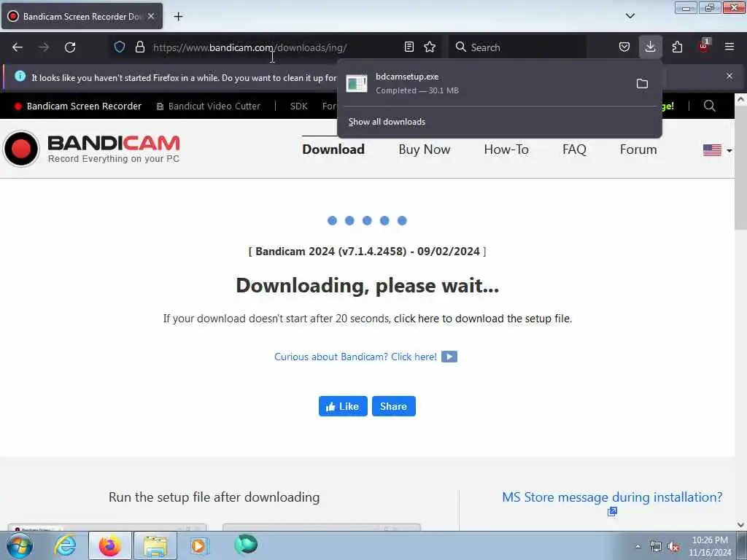This screenshot has width=747, height=560.
Task: Open the downloaded bdcamsetup.exe file
Action: (x=484, y=83)
